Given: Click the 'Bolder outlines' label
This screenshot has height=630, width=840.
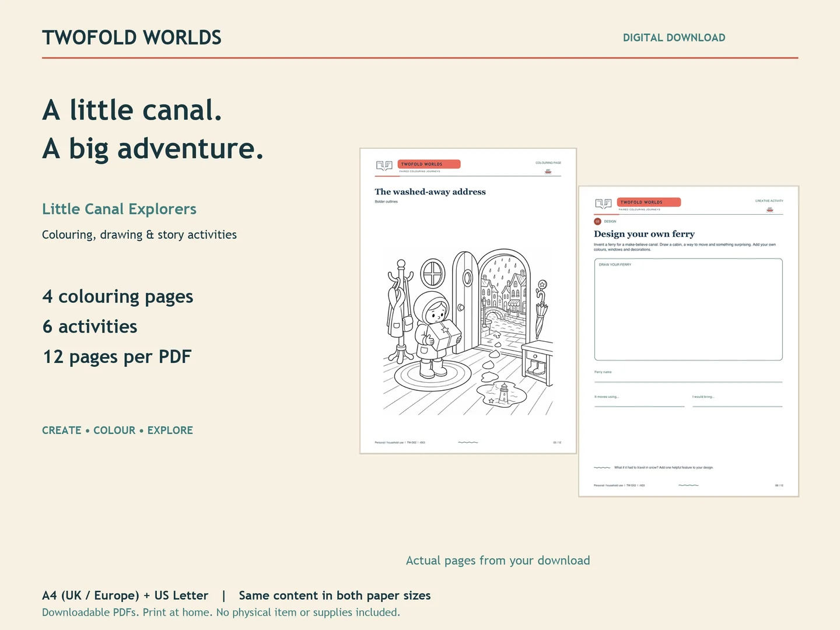Looking at the screenshot, I should (386, 202).
